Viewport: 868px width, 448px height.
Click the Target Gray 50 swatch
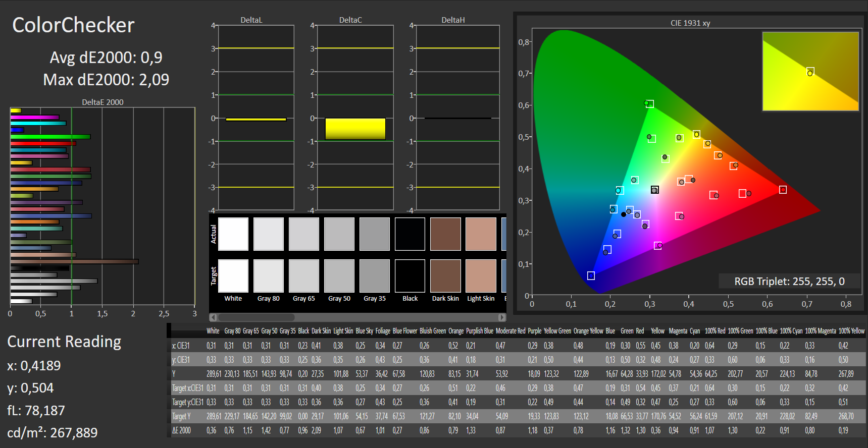point(339,276)
